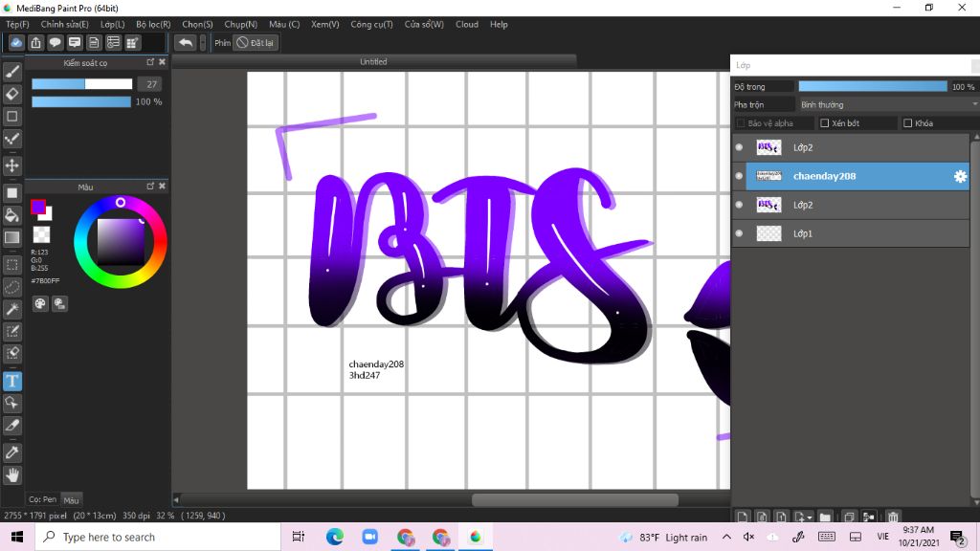Adjust the layer Độ trong opacity slider
This screenshot has height=551, width=980.
[873, 86]
